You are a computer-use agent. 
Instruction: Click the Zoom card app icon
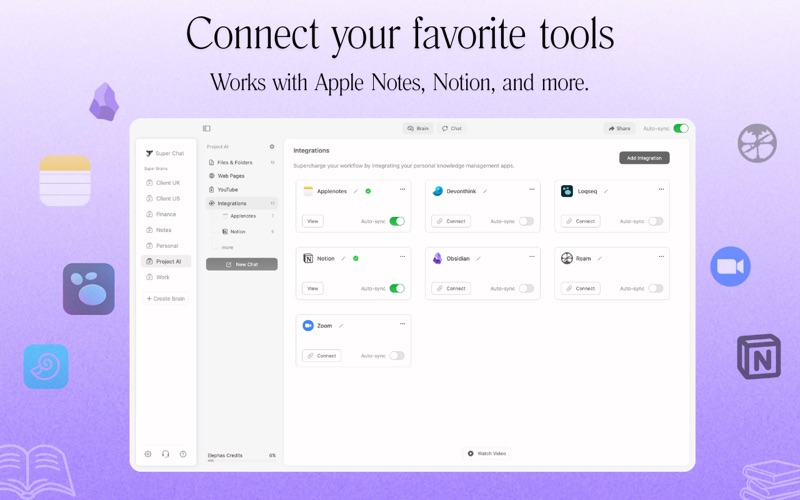pos(308,326)
